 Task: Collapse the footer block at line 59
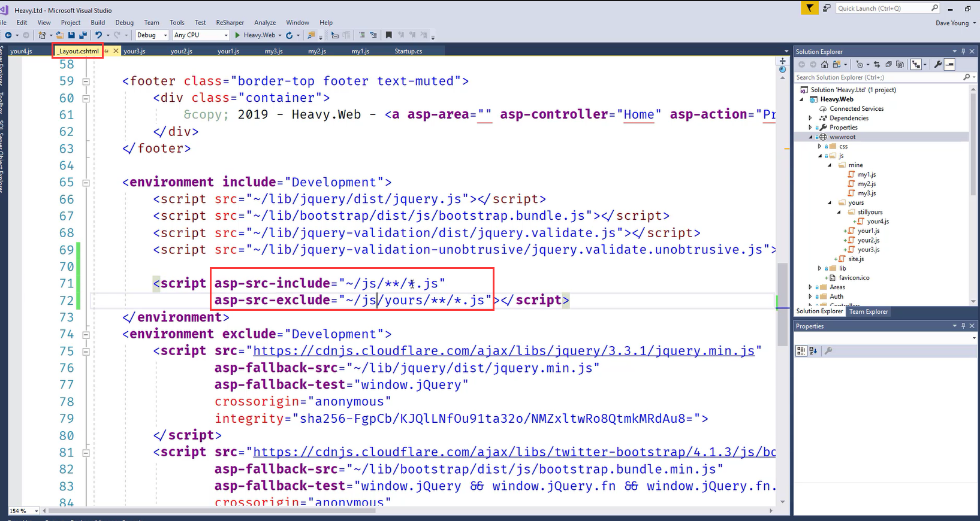pos(86,81)
